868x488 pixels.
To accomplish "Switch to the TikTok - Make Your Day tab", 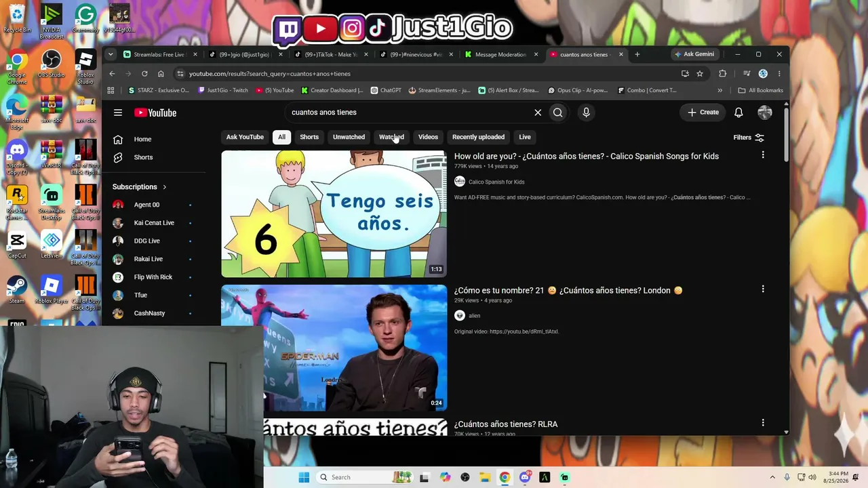I will tap(330, 54).
